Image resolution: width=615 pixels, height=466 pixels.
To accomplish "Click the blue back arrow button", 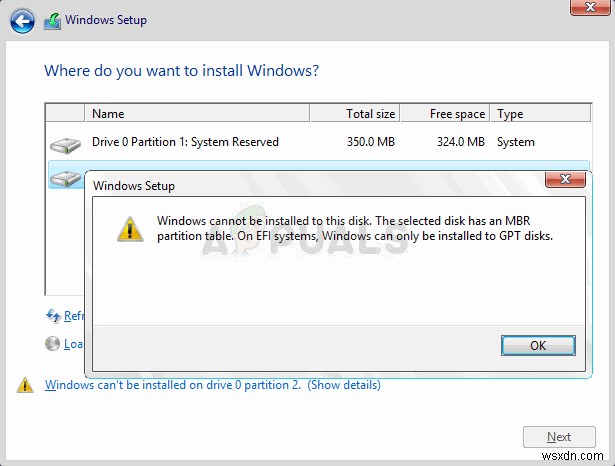I will point(22,19).
